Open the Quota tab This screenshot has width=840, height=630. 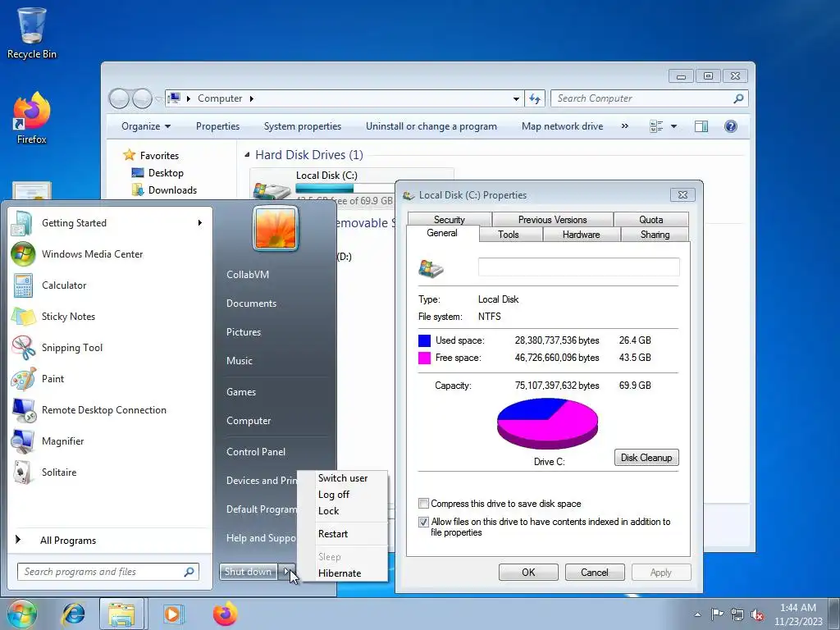click(x=651, y=220)
